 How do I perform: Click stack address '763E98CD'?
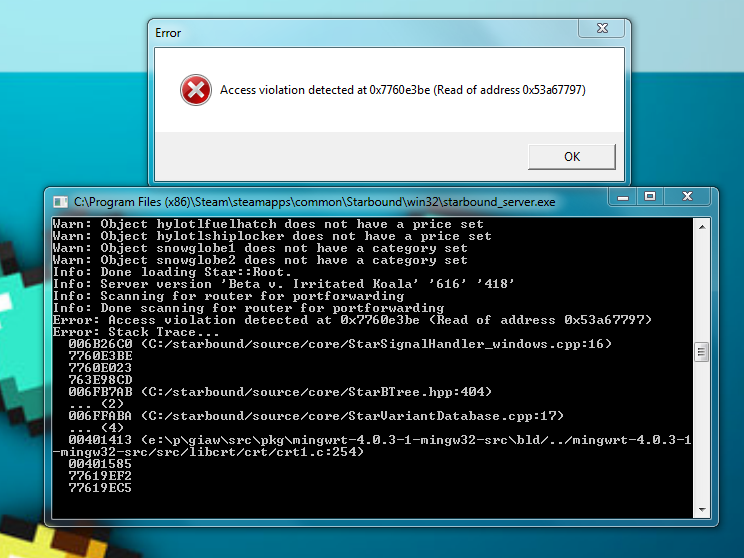[x=100, y=380]
